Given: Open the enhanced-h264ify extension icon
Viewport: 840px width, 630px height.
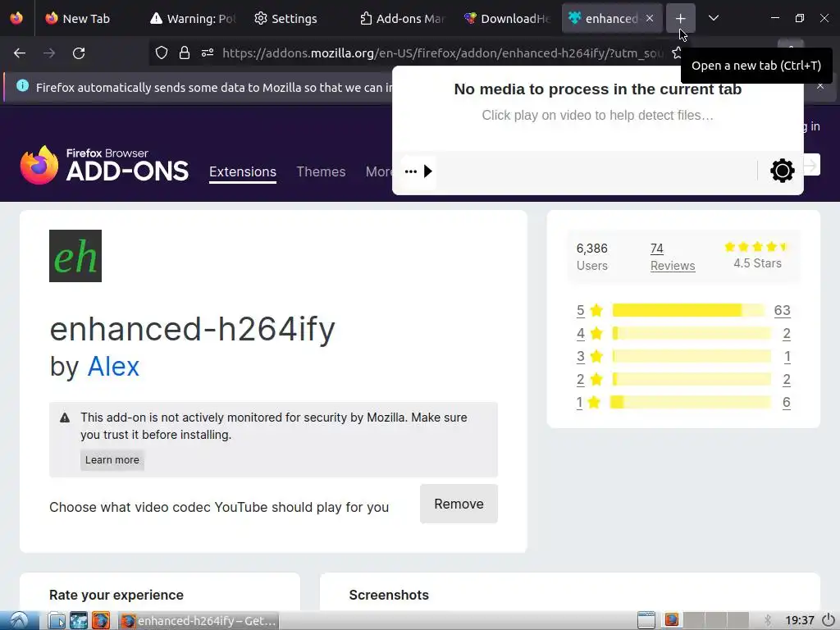Looking at the screenshot, I should [x=75, y=256].
